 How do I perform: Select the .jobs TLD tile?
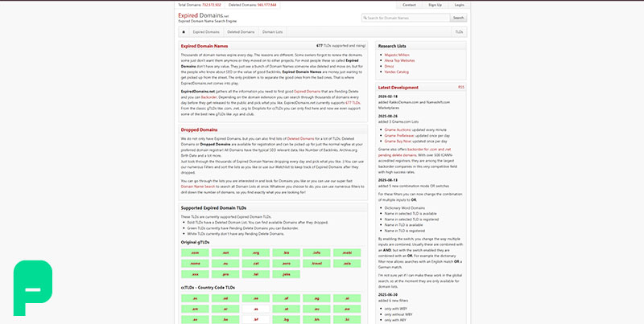286,274
